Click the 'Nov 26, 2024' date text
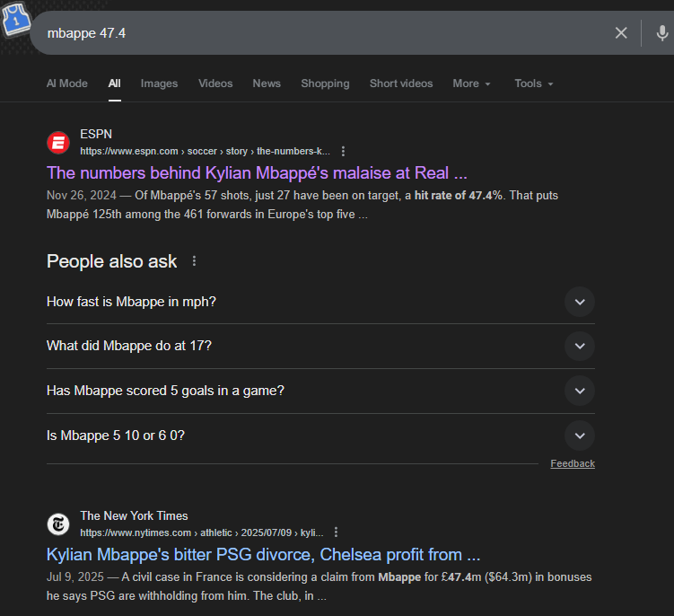Image resolution: width=674 pixels, height=616 pixels. tap(82, 195)
